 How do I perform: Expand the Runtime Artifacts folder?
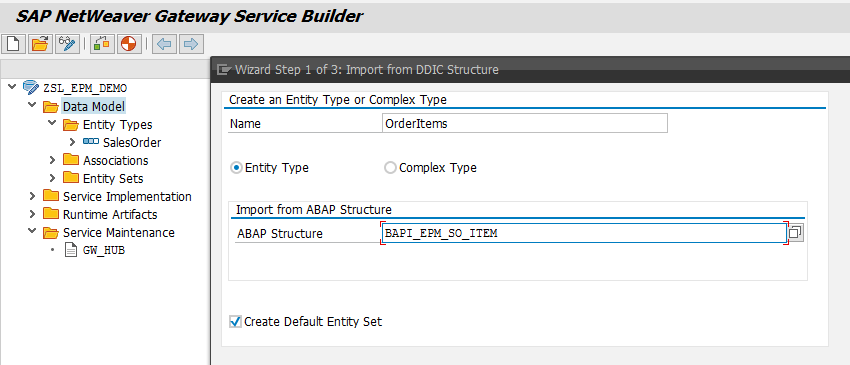coord(33,214)
